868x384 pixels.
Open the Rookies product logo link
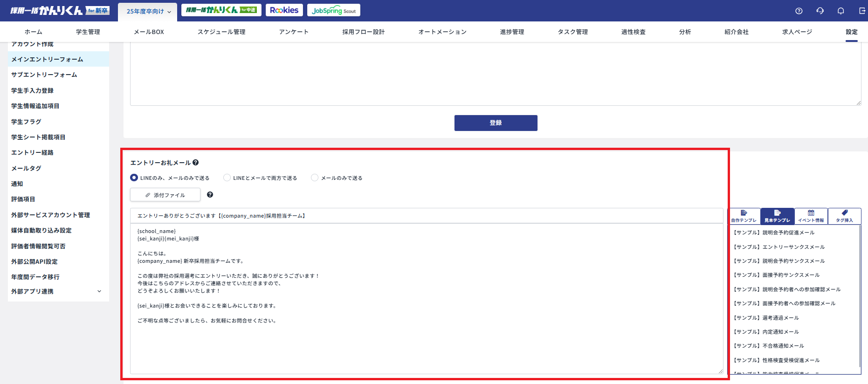pos(284,10)
